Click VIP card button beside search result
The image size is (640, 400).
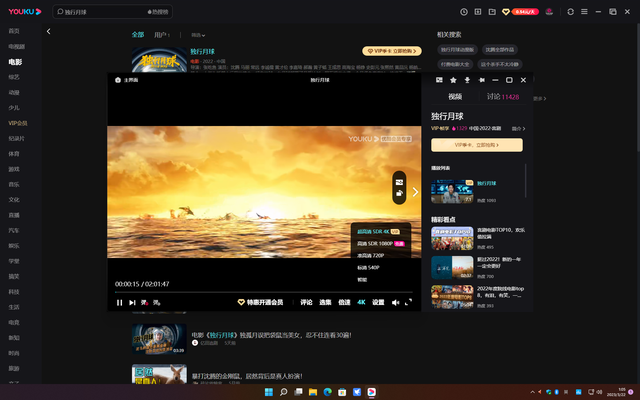[x=392, y=51]
